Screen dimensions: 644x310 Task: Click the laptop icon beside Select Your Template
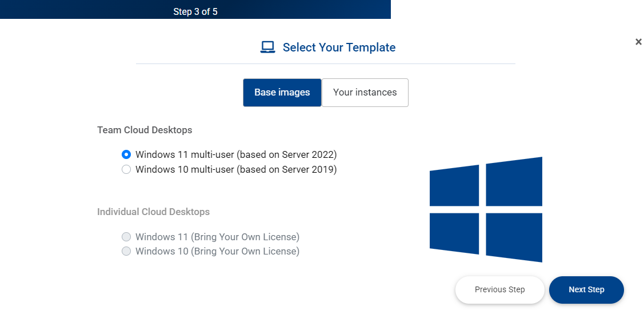coord(267,47)
